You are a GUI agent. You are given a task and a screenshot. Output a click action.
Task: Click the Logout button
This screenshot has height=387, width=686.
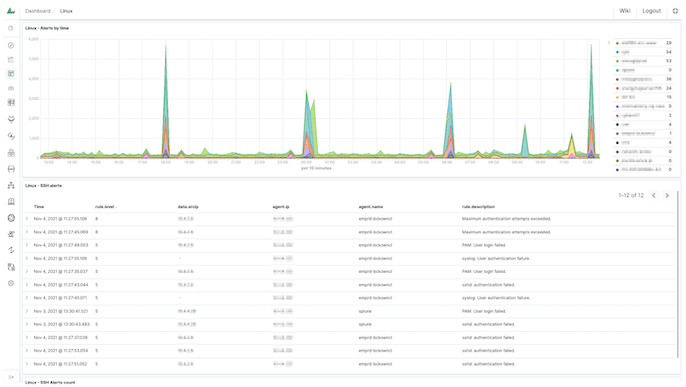point(651,11)
